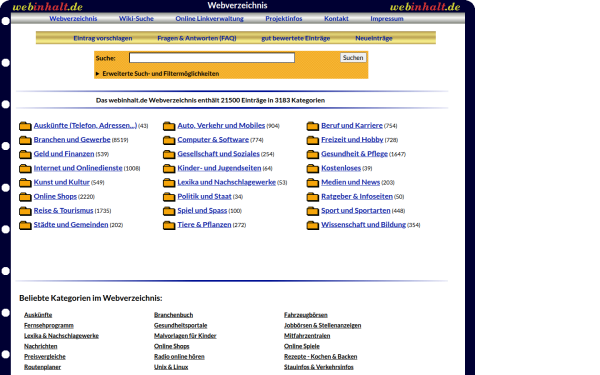
Task: Click the folder icon beside Auto, Verkehr und Mobiles
Action: tap(169, 126)
